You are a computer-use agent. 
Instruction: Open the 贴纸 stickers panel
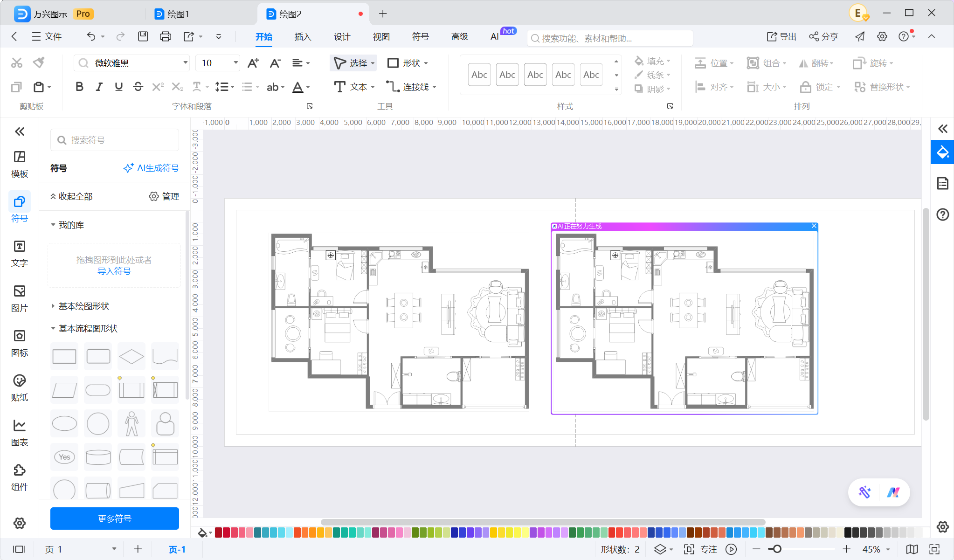pos(20,388)
